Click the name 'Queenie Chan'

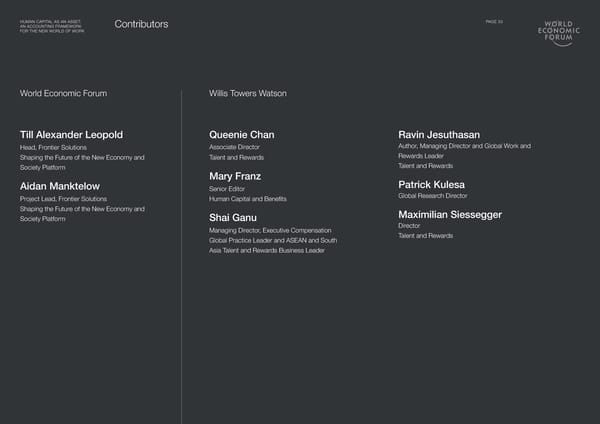point(241,135)
